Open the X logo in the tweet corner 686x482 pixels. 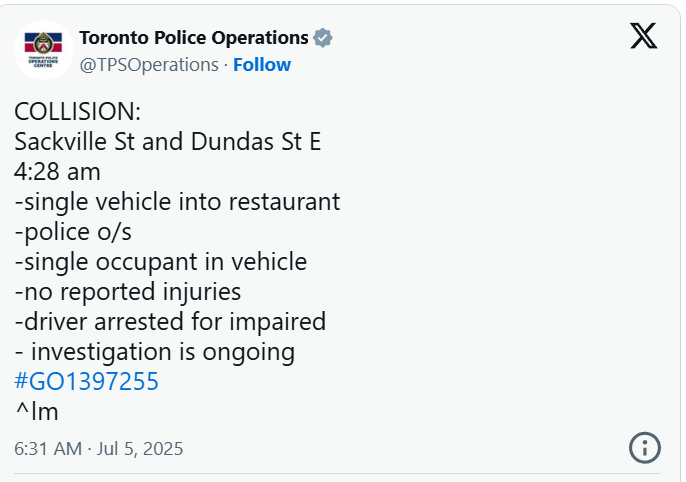(643, 36)
